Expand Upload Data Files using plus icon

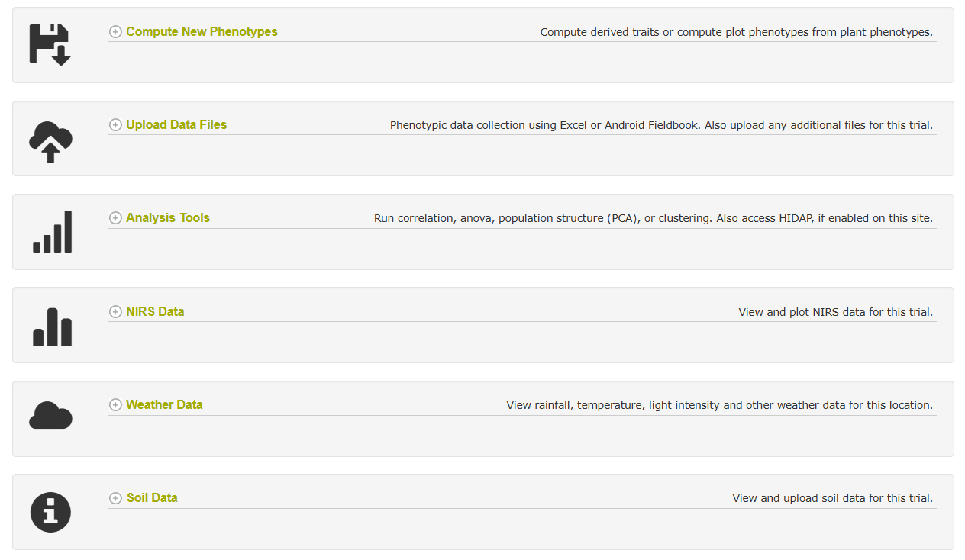(x=115, y=125)
